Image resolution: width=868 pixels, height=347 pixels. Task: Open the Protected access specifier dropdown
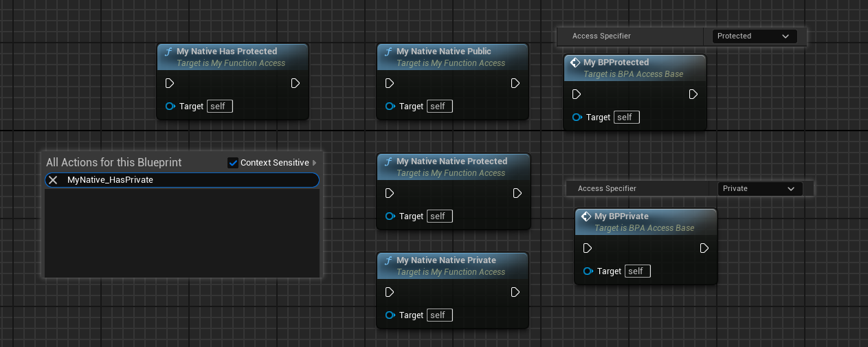754,36
